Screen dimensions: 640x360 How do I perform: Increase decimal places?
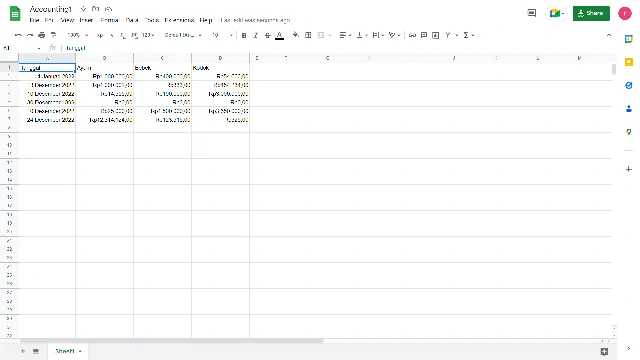134,35
